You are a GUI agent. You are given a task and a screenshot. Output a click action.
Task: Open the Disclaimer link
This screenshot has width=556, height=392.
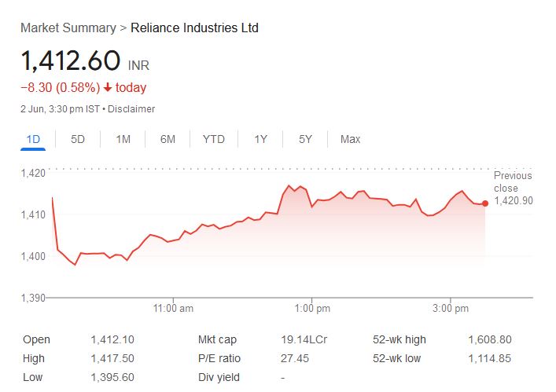[131, 109]
